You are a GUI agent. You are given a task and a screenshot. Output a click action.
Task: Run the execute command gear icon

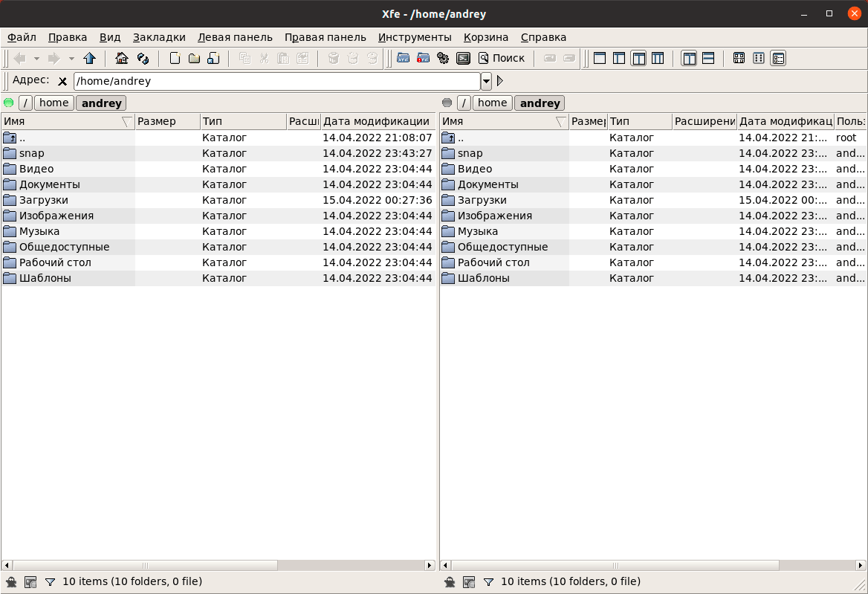443,58
